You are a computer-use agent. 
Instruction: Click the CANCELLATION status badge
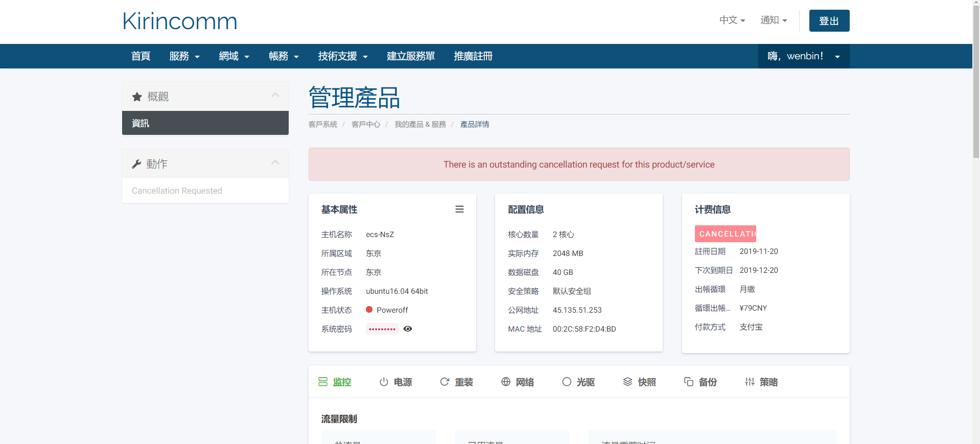click(726, 233)
